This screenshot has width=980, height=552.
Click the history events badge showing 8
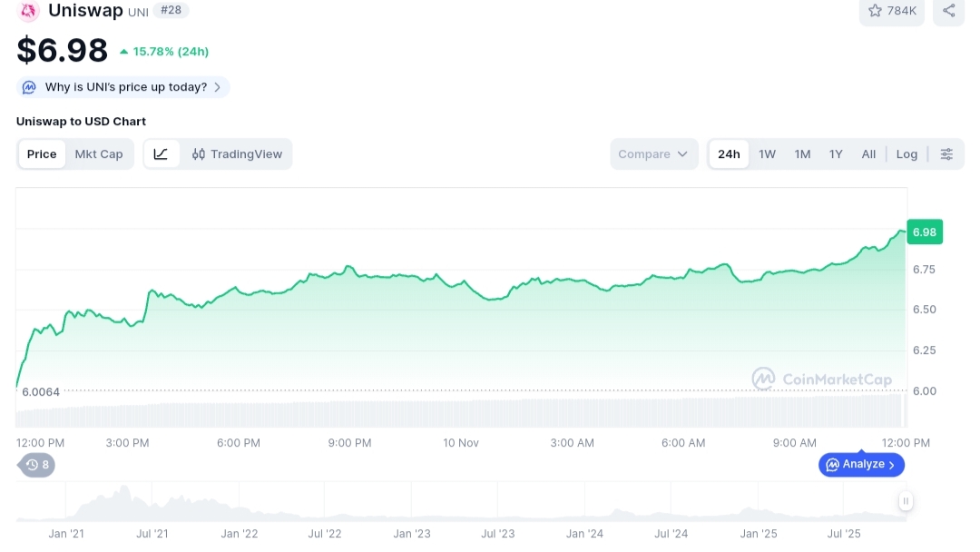37,465
